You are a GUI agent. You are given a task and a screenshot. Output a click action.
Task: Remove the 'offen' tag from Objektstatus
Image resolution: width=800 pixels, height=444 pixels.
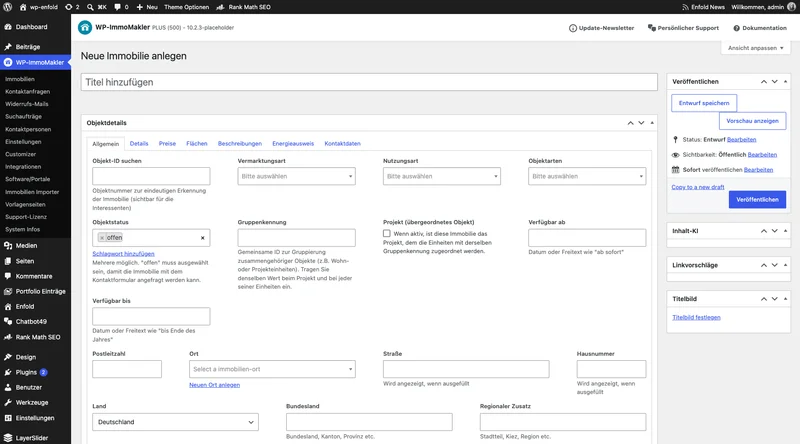102,238
